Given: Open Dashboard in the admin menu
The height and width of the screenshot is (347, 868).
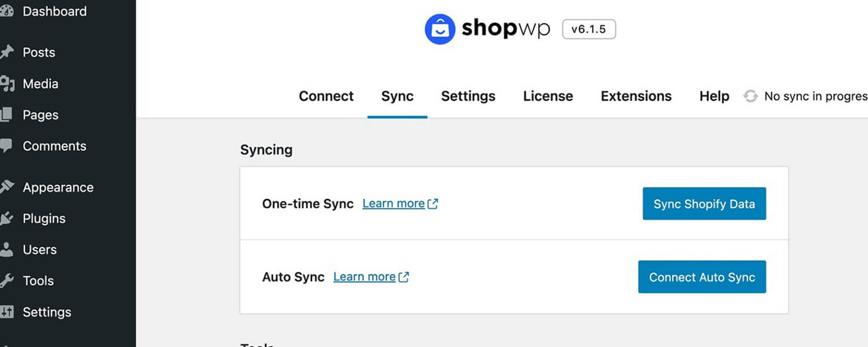Looking at the screenshot, I should coord(54,12).
